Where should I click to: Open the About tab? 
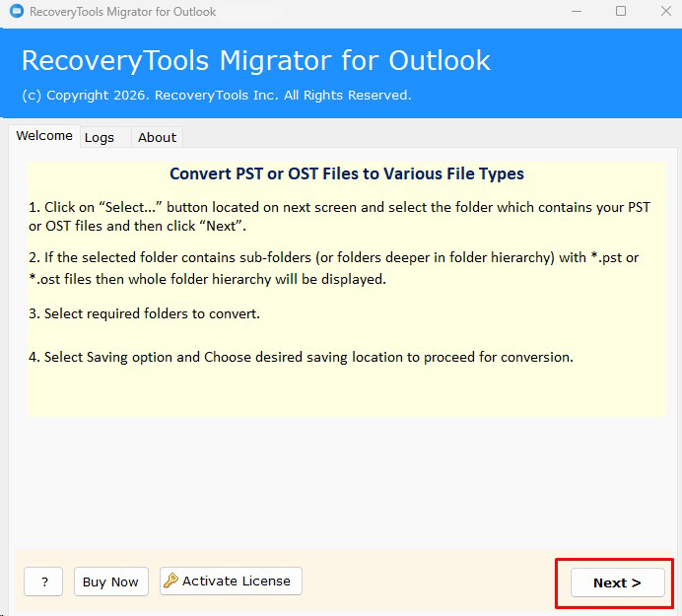coord(157,137)
